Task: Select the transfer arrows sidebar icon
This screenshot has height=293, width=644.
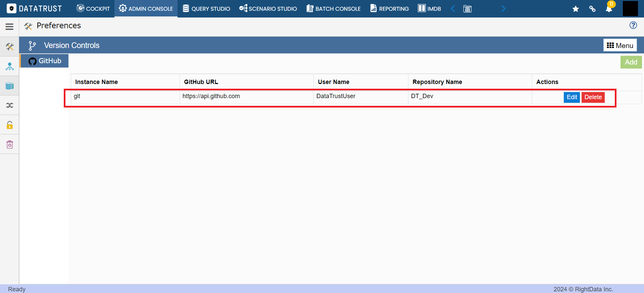Action: click(9, 106)
